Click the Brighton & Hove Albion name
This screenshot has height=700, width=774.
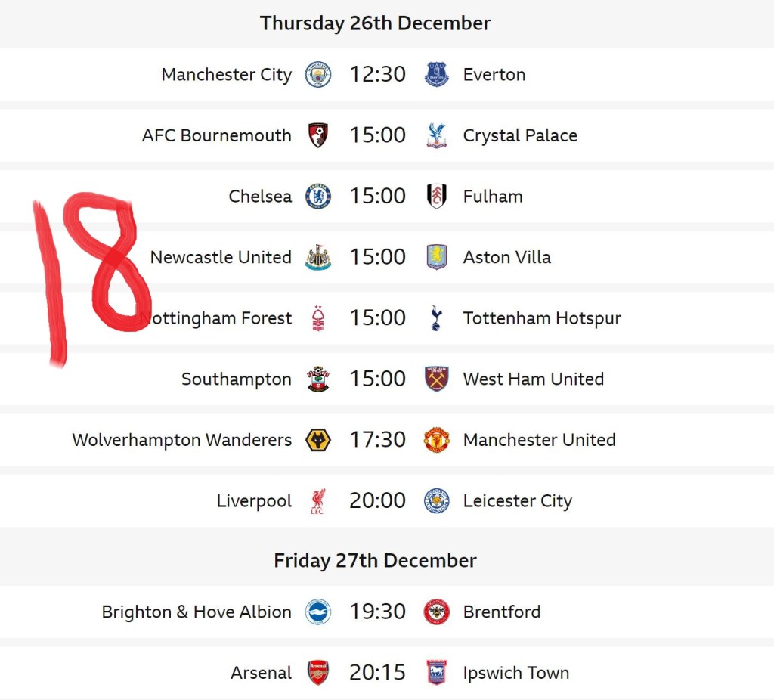[197, 612]
